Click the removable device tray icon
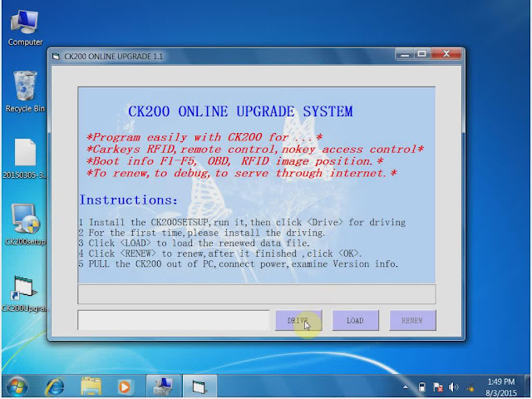 [x=421, y=387]
